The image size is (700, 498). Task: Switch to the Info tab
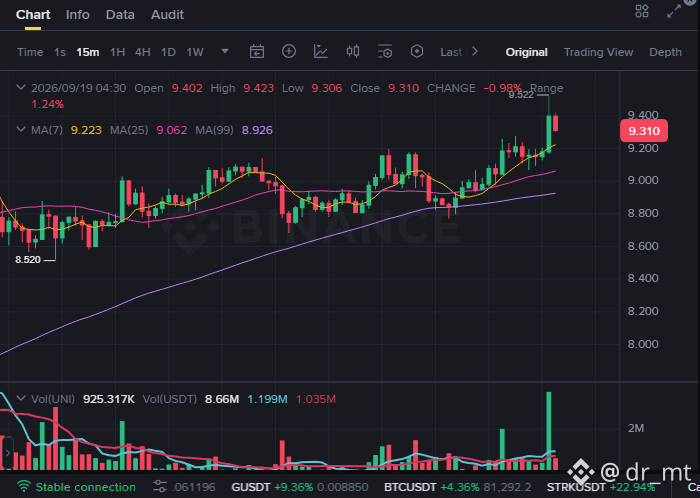point(78,15)
